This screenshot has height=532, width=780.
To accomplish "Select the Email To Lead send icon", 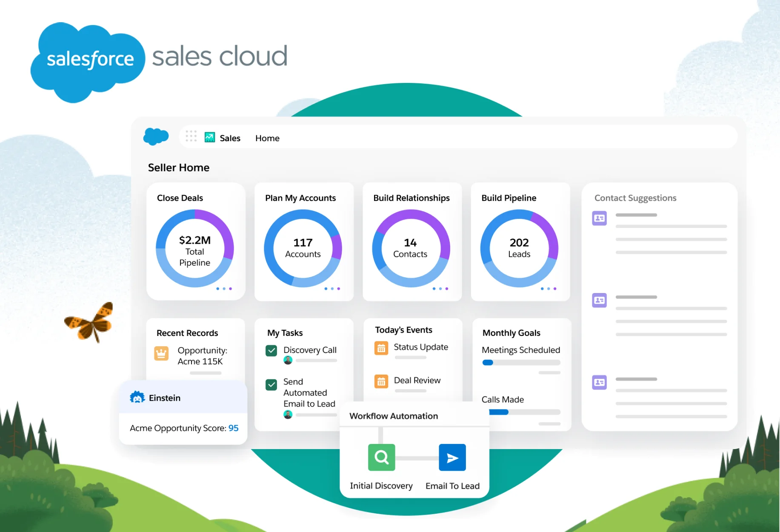I will pyautogui.click(x=452, y=458).
